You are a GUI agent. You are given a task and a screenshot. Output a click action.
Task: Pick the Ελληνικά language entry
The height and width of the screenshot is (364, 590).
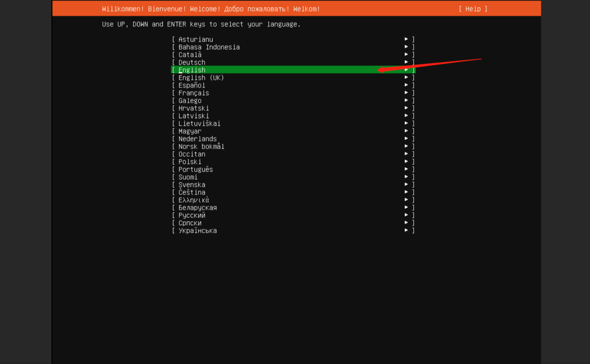(294, 200)
